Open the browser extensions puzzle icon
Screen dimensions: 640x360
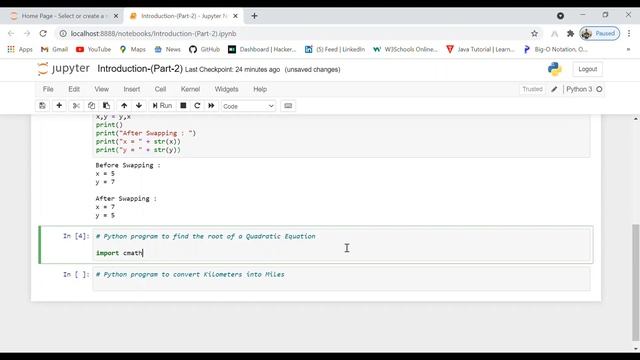pyautogui.click(x=571, y=33)
